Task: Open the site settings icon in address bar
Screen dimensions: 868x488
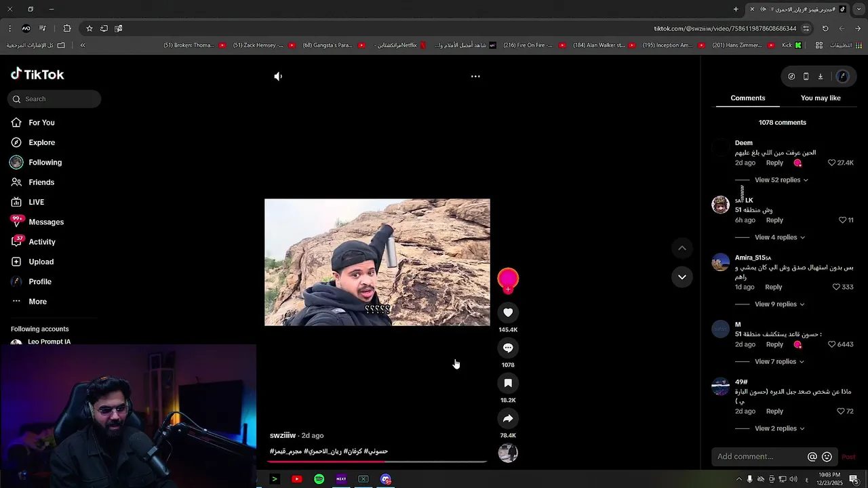Action: 806,28
